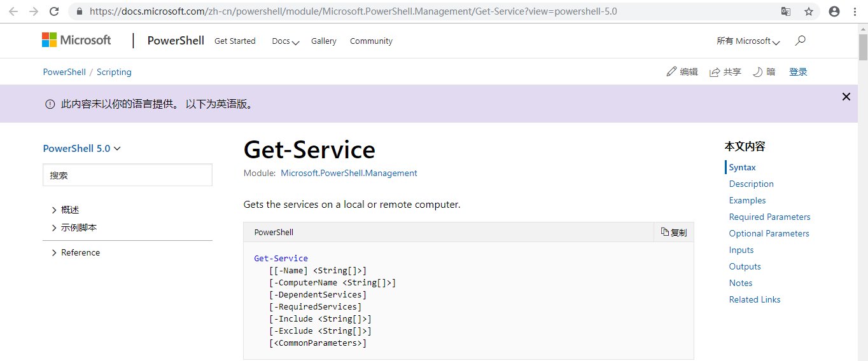
Task: Click the Get-Service page heading
Action: (309, 150)
